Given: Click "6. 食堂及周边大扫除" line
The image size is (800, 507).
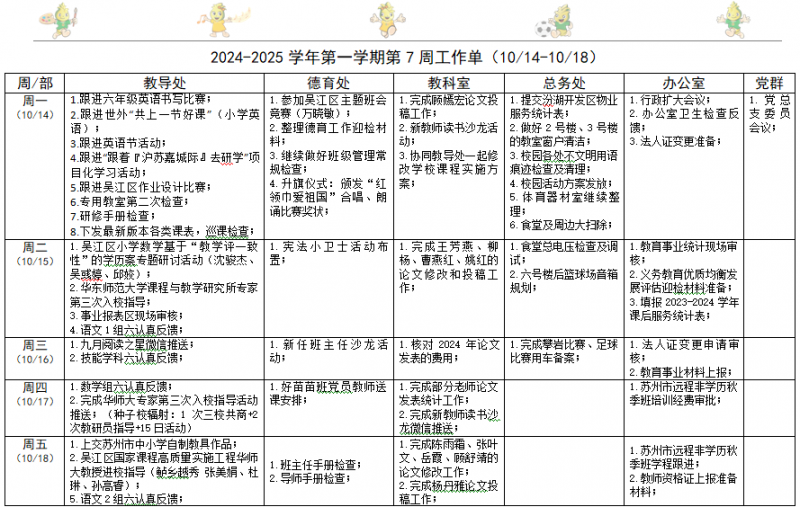Looking at the screenshot, I should pos(561,224).
